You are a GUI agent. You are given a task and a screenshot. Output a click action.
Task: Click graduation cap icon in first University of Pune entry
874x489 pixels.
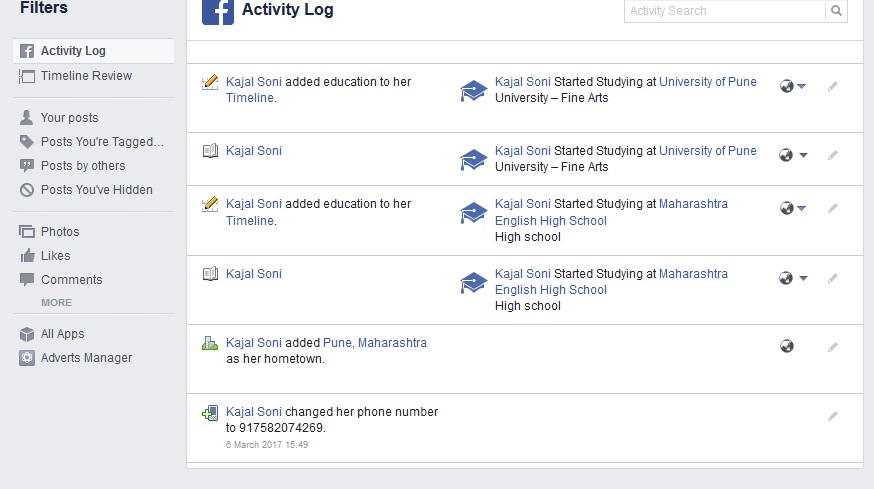(x=473, y=90)
